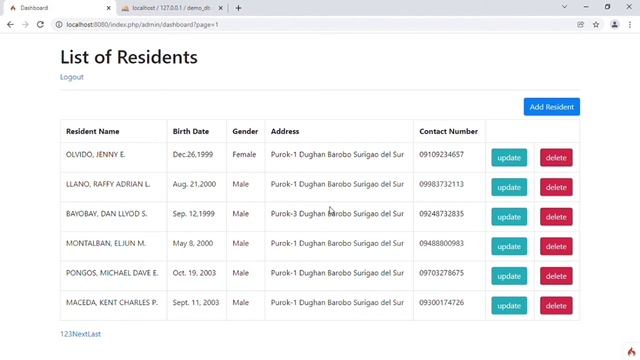Open the tab search chevron
Screen dimensions: 640x360
(x=564, y=7)
